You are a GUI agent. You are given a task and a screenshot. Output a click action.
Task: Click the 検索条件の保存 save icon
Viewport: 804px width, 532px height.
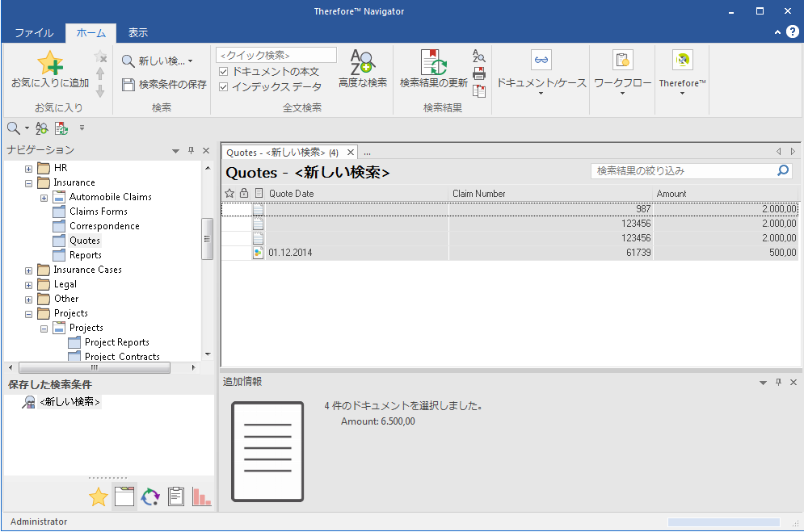pyautogui.click(x=128, y=85)
